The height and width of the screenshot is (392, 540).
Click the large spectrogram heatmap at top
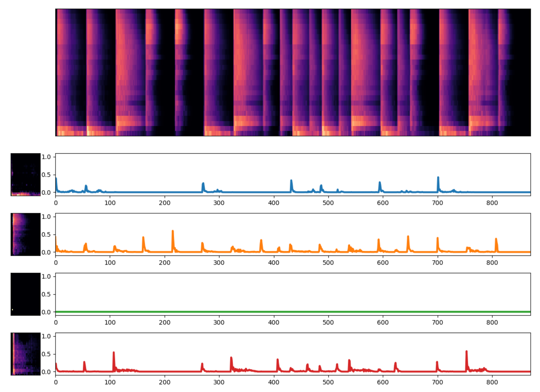coord(293,72)
